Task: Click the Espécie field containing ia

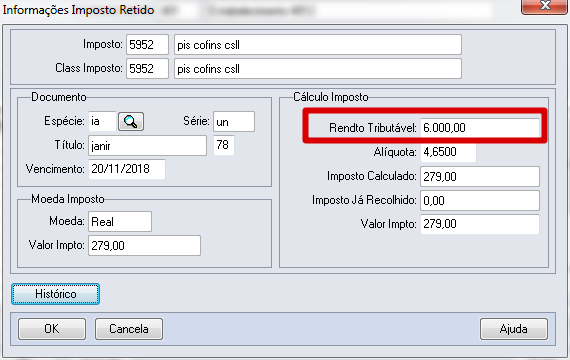Action: (x=102, y=121)
